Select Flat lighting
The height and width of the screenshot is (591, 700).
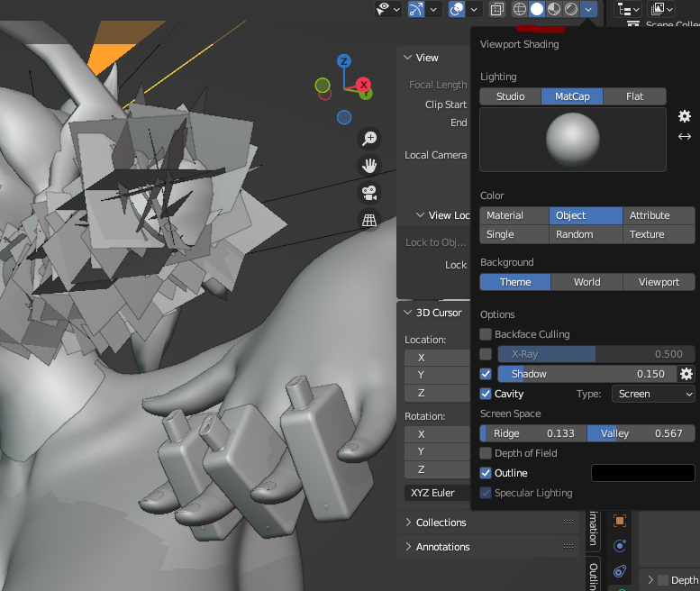point(634,96)
